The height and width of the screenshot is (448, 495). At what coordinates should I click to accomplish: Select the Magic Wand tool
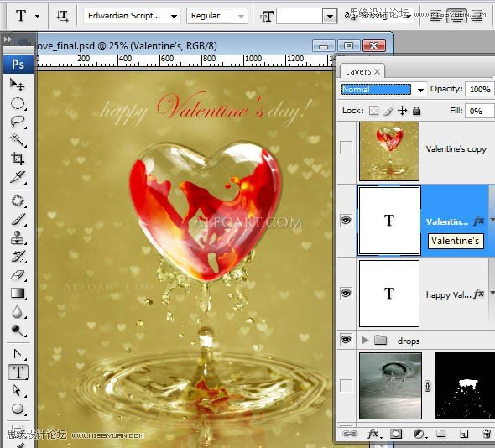click(18, 140)
